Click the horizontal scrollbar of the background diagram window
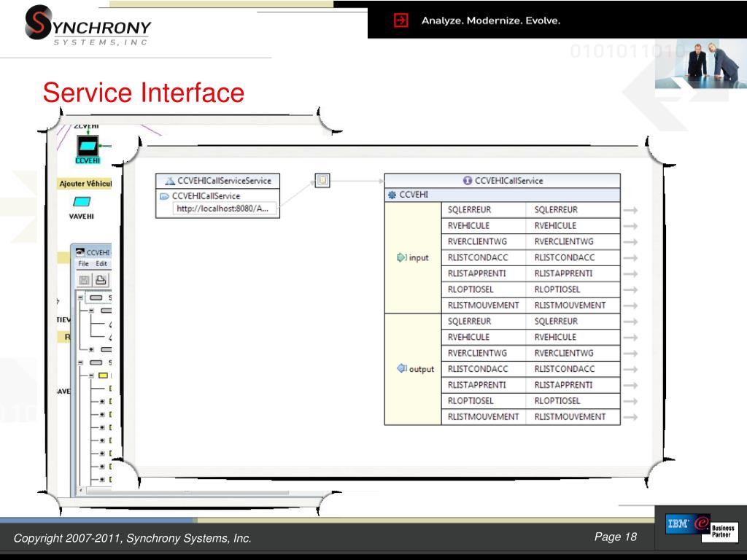The width and height of the screenshot is (747, 560). coord(186,493)
